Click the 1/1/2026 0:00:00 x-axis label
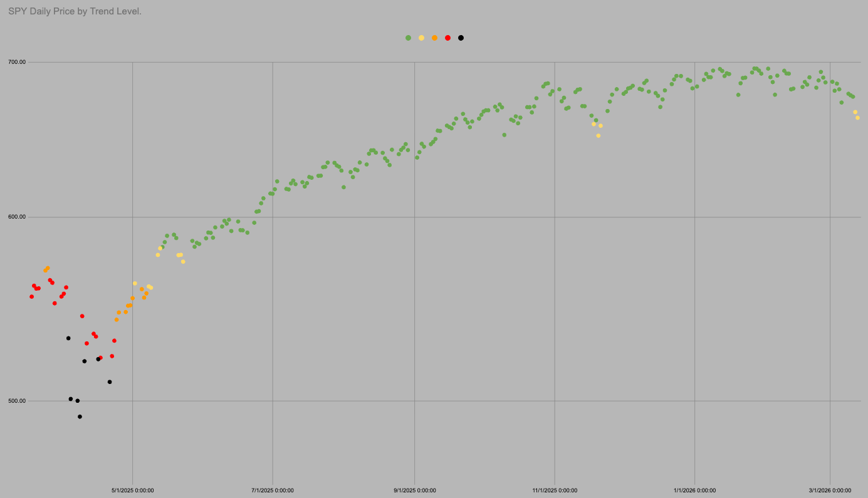This screenshot has height=498, width=868. [694, 490]
